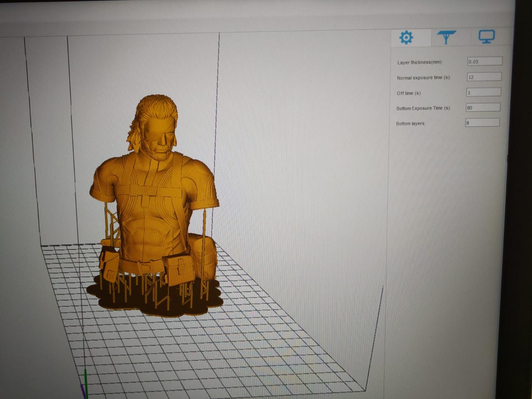Select the Off time input field
The width and height of the screenshot is (532, 399).
click(x=483, y=92)
